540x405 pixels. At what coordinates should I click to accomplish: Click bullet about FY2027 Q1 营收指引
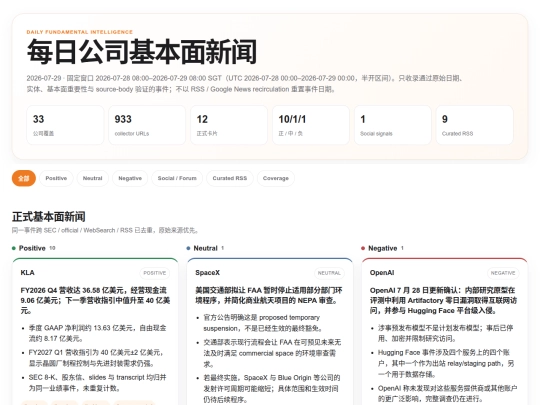tap(96, 358)
